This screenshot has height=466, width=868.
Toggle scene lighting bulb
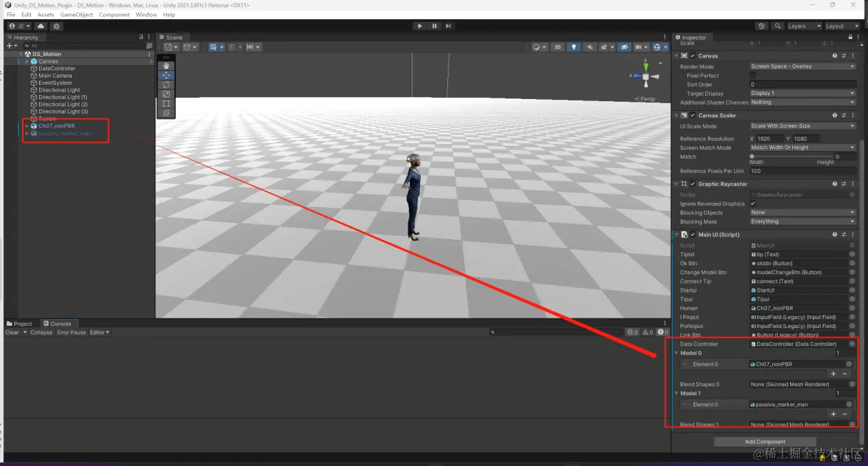click(x=574, y=47)
